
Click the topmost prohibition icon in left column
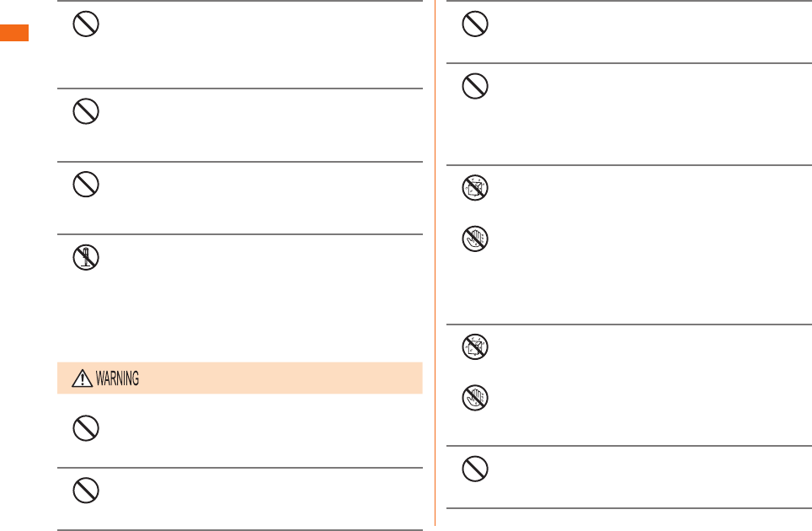pyautogui.click(x=86, y=24)
